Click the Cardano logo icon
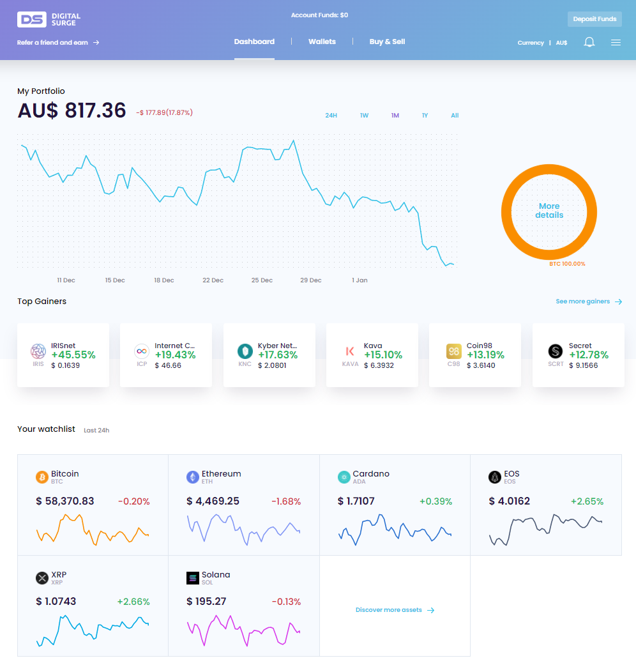Image resolution: width=636 pixels, height=672 pixels. [344, 477]
